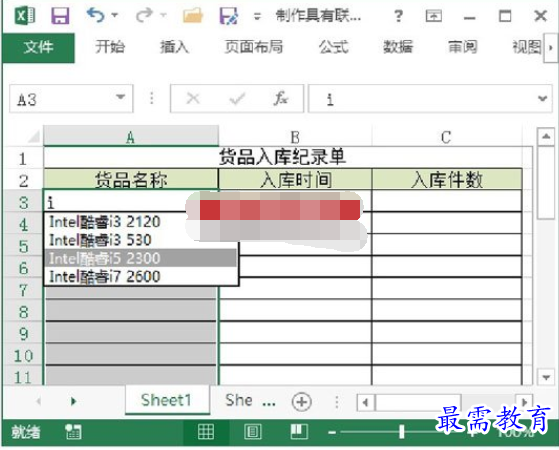The width and height of the screenshot is (559, 450).
Task: Expand the formula bar
Action: (x=543, y=98)
